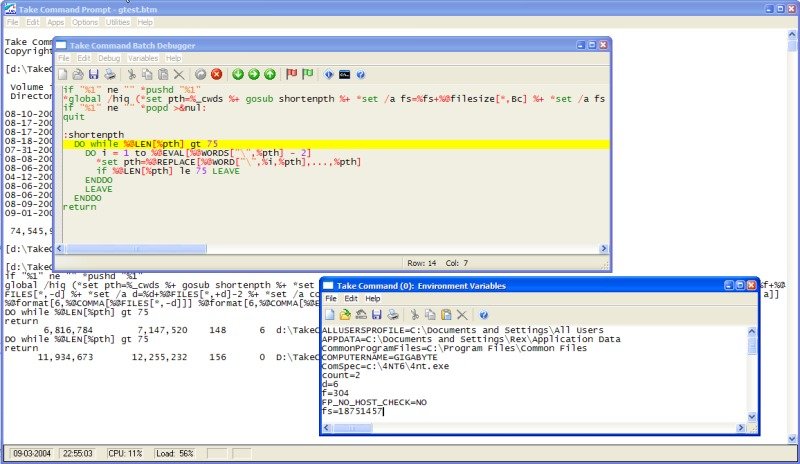This screenshot has width=800, height=464.
Task: Save the batch file with the debugger floppy icon
Action: [93, 75]
